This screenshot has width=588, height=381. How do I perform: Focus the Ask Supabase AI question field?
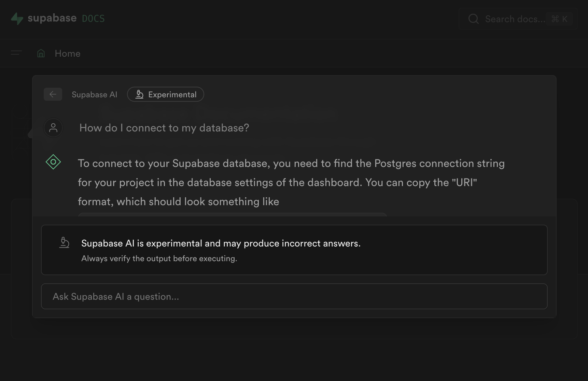tap(294, 296)
